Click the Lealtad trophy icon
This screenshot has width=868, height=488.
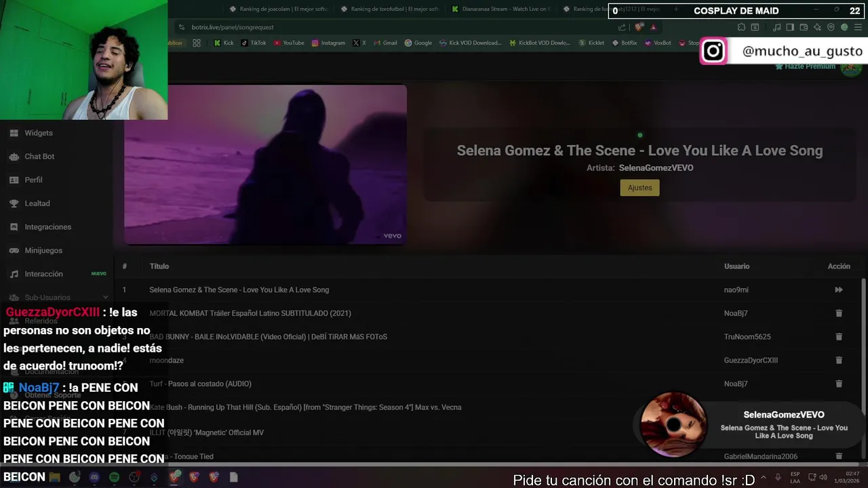14,203
